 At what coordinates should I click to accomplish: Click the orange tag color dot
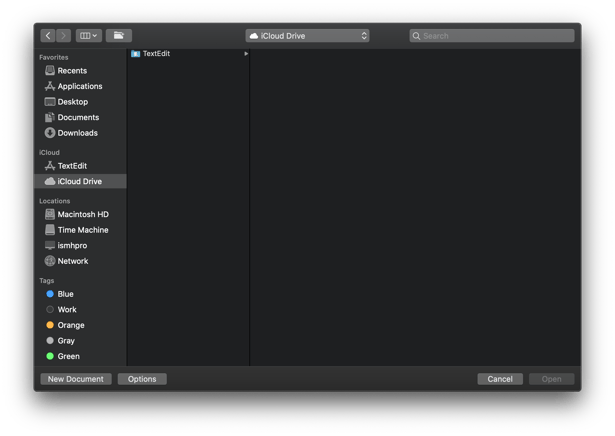(50, 325)
